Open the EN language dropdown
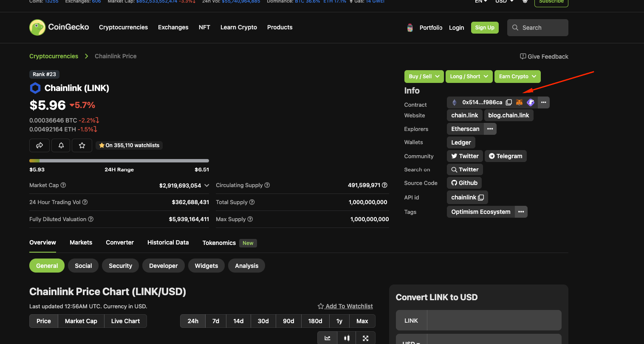644x344 pixels. tap(481, 1)
